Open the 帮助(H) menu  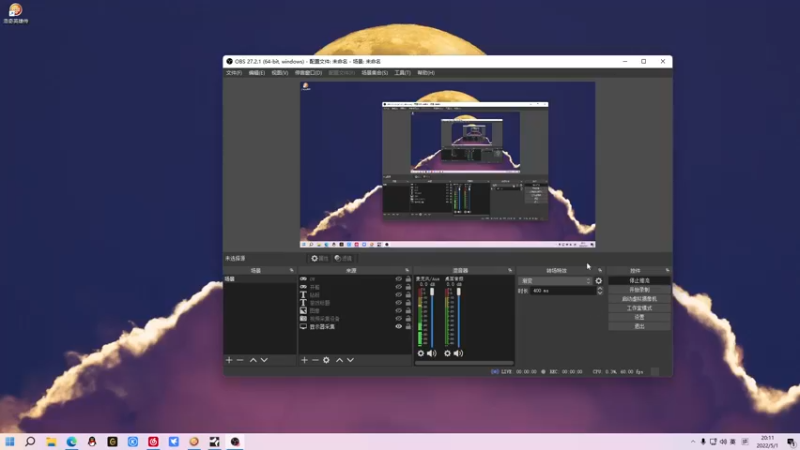point(426,73)
